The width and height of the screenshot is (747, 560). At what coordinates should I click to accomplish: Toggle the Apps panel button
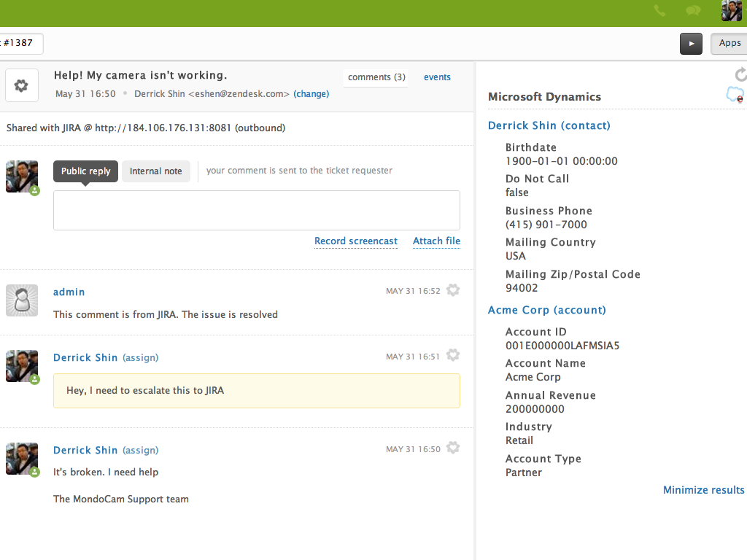tap(729, 44)
